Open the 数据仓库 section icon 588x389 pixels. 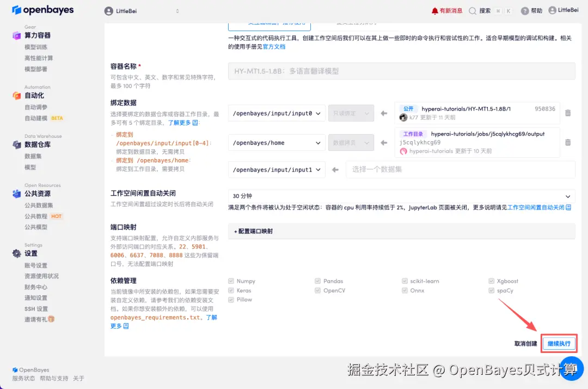pos(16,145)
